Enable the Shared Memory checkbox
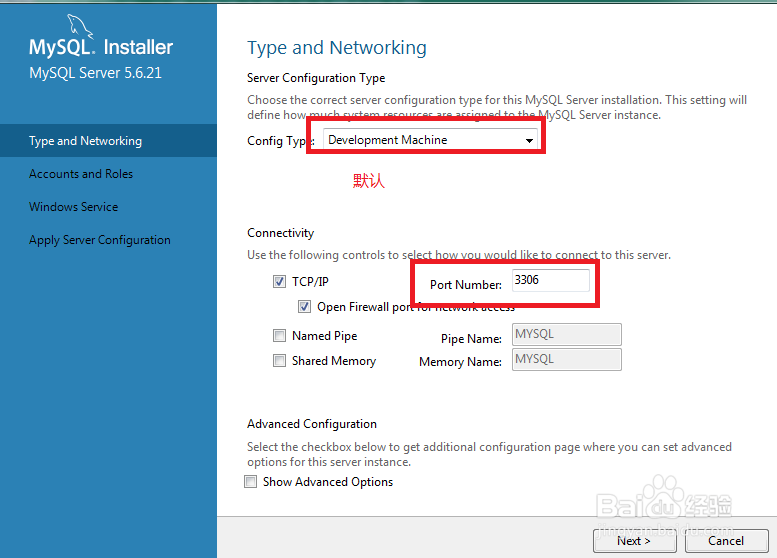Viewport: 777px width, 558px height. [x=279, y=360]
